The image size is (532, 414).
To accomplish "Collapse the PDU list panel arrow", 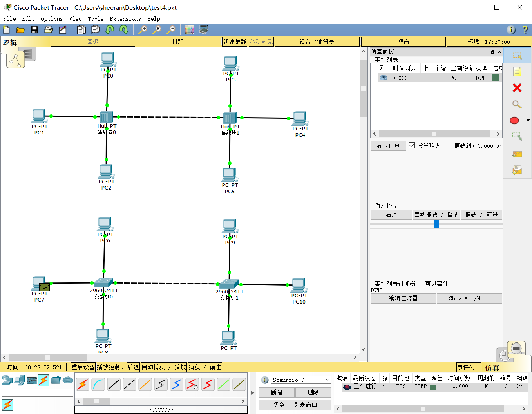I will [x=252, y=392].
